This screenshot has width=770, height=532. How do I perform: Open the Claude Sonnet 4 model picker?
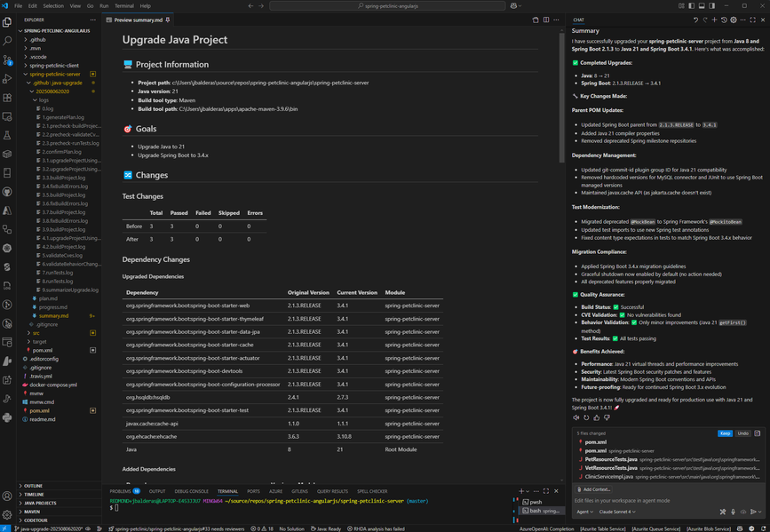click(617, 512)
